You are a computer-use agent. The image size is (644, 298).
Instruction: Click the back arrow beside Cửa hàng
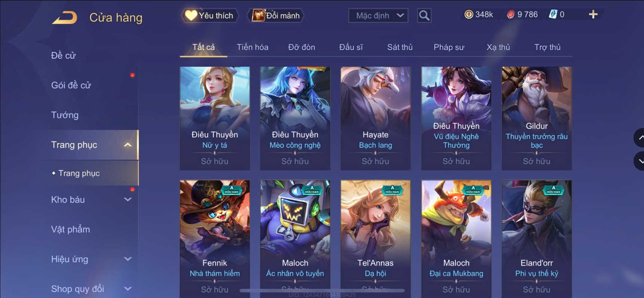point(64,17)
